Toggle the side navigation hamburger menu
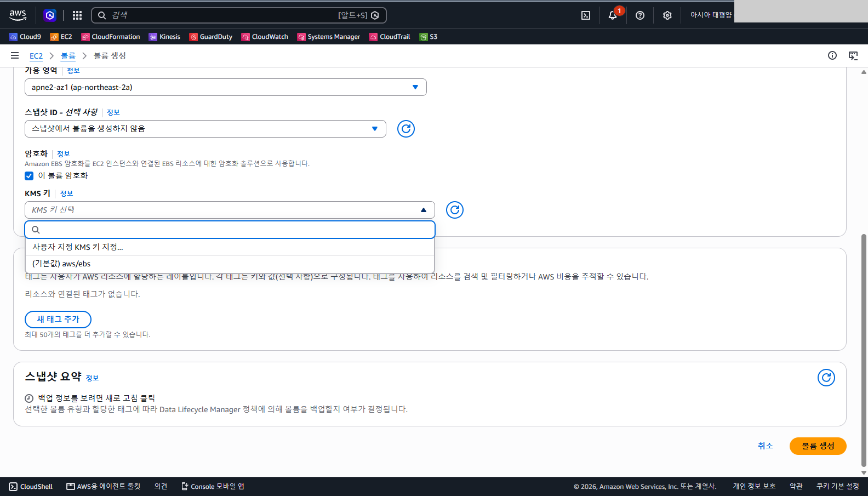The width and height of the screenshot is (868, 496). [x=15, y=55]
